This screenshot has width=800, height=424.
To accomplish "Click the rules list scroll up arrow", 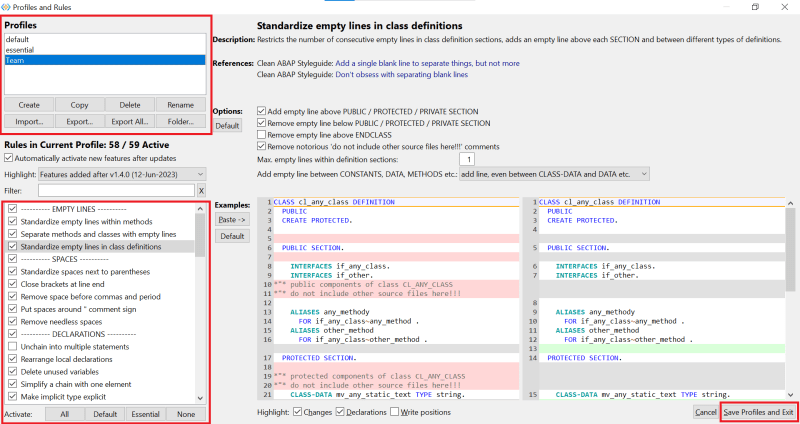I will click(x=200, y=208).
